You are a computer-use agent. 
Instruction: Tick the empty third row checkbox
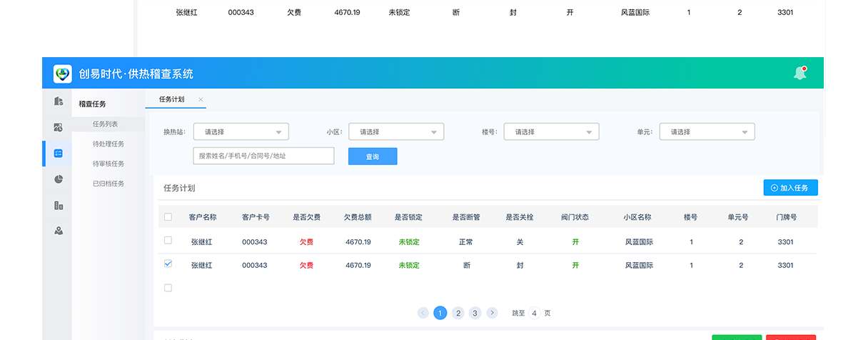(x=168, y=288)
